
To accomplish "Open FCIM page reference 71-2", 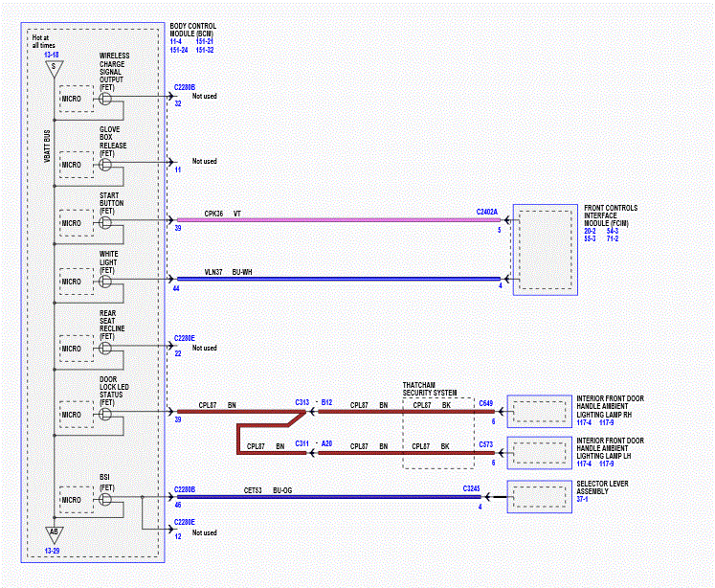I will click(x=613, y=238).
